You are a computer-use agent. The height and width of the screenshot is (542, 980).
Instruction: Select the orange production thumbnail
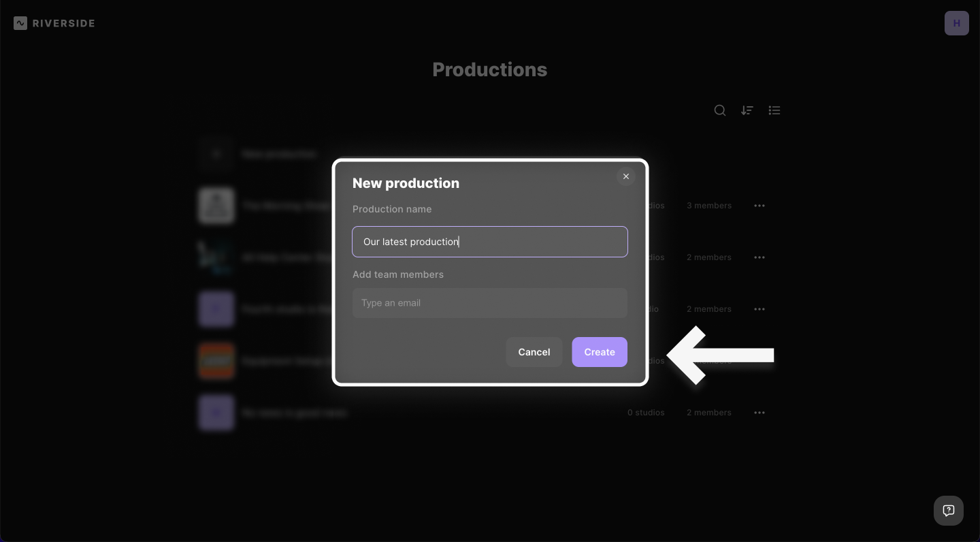tap(216, 361)
